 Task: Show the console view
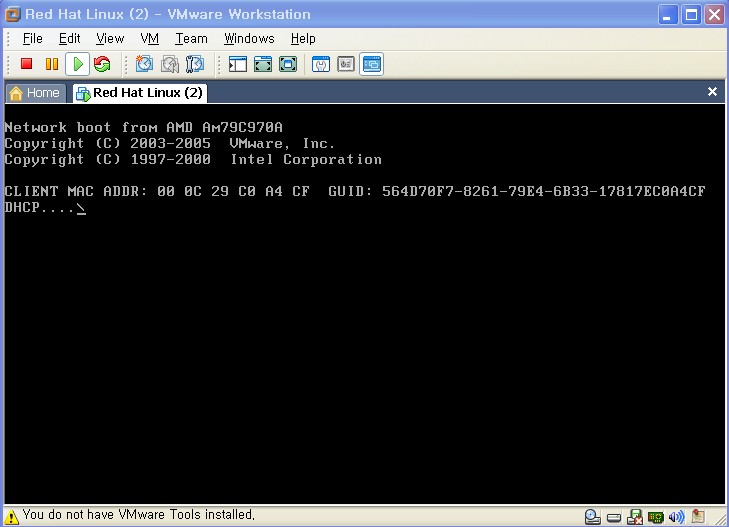(371, 64)
